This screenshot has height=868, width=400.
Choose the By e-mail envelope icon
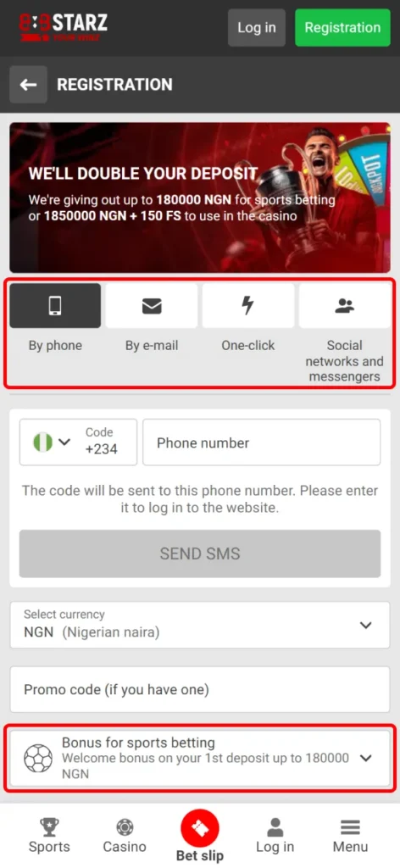(x=152, y=305)
